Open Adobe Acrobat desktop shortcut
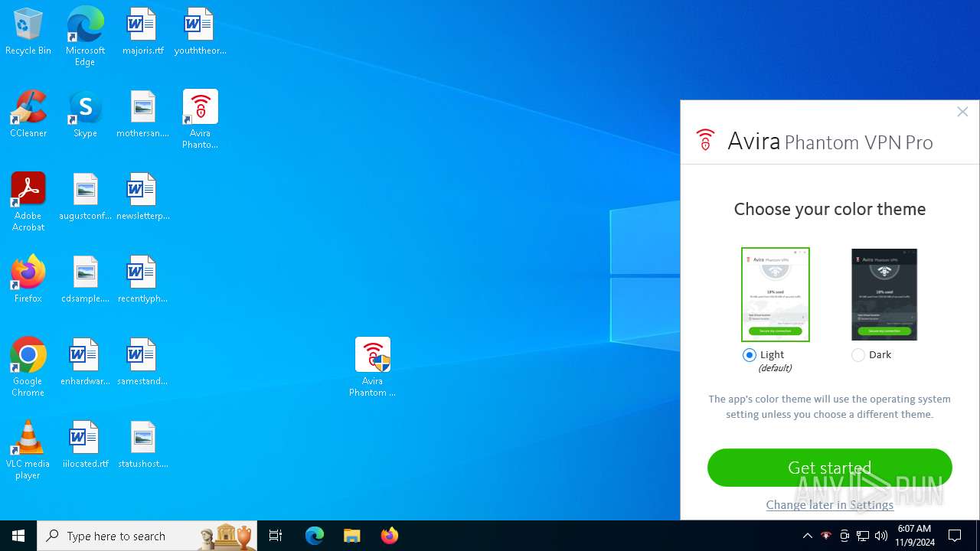Viewport: 980px width, 551px height. tap(28, 202)
